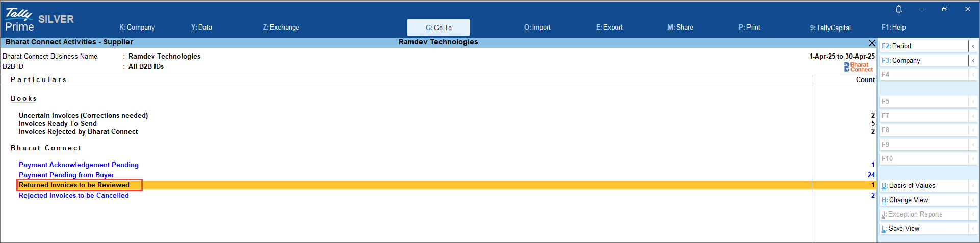Click the TallyPrime Silver logo
This screenshot has width=980, height=243.
(x=39, y=20)
